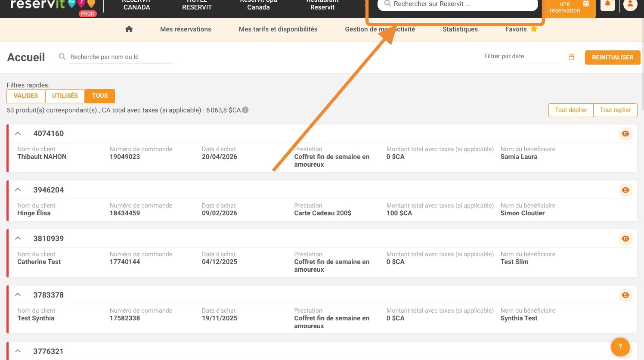Click voucher ID 3810939
Viewport: 644px width, 360px height.
[49, 239]
